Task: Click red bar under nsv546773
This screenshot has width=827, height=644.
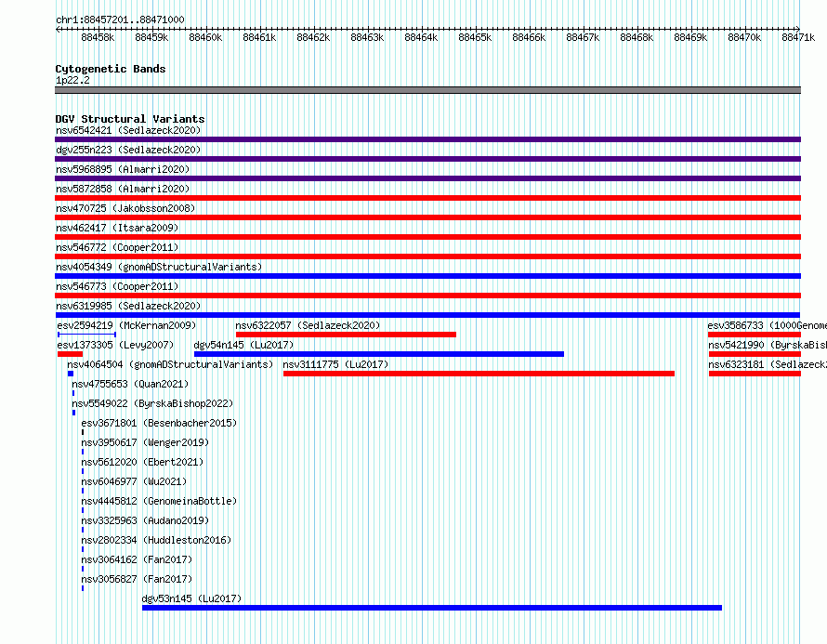Action: pos(427,296)
